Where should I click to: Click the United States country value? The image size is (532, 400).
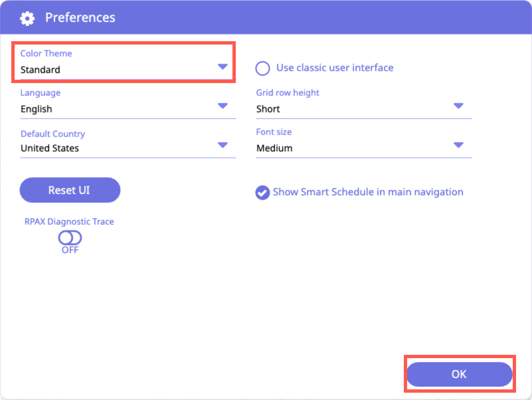pyautogui.click(x=50, y=148)
